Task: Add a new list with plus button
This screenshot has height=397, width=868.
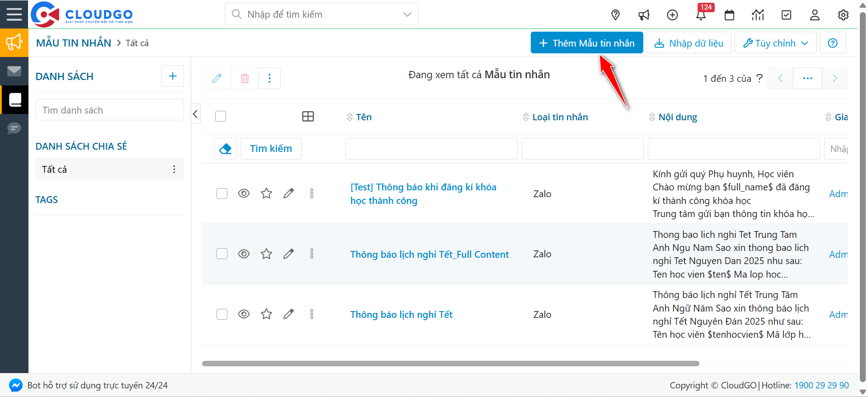Action: pyautogui.click(x=173, y=76)
